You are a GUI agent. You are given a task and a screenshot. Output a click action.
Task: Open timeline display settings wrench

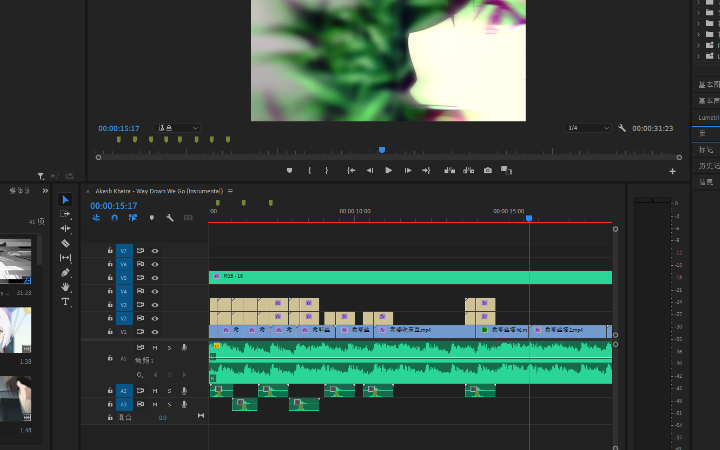(170, 218)
